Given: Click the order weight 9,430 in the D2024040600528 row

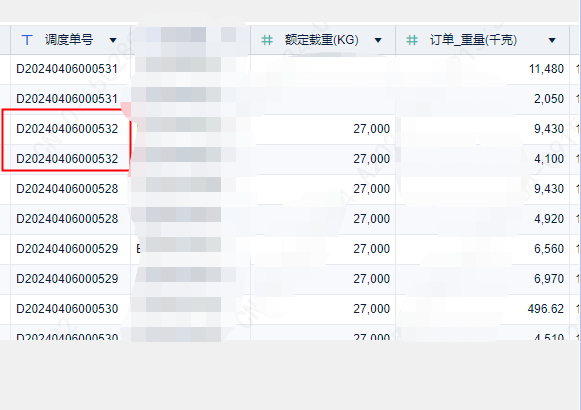Looking at the screenshot, I should point(549,189).
